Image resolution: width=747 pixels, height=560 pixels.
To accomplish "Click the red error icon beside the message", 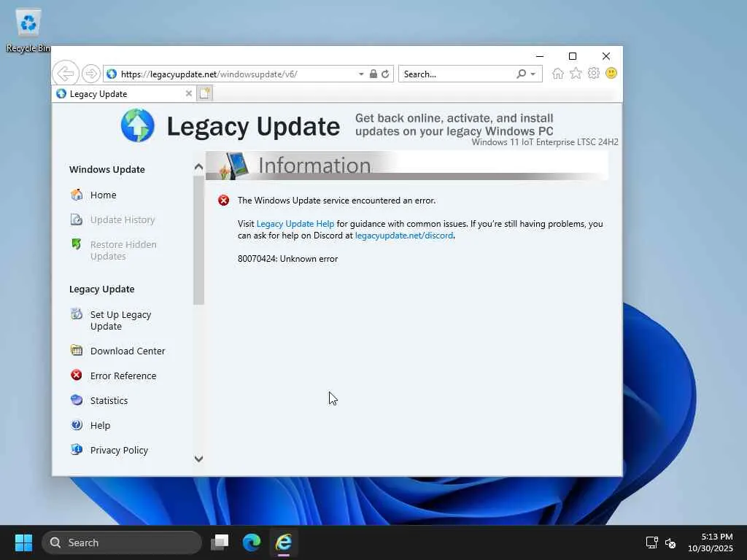I will [223, 201].
